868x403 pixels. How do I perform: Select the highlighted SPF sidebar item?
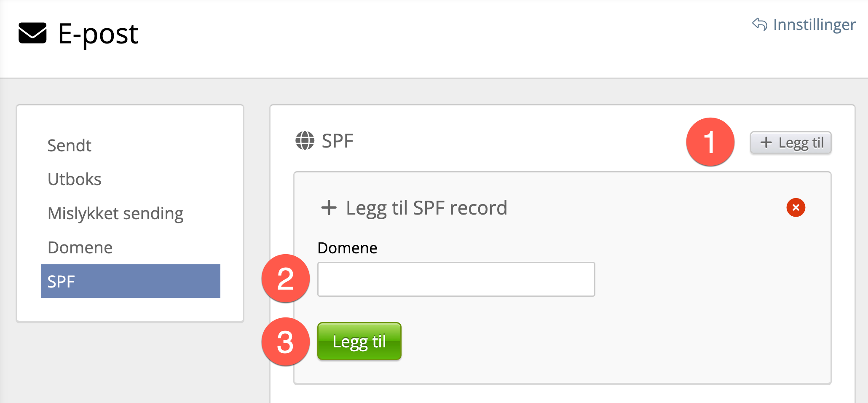pos(130,281)
